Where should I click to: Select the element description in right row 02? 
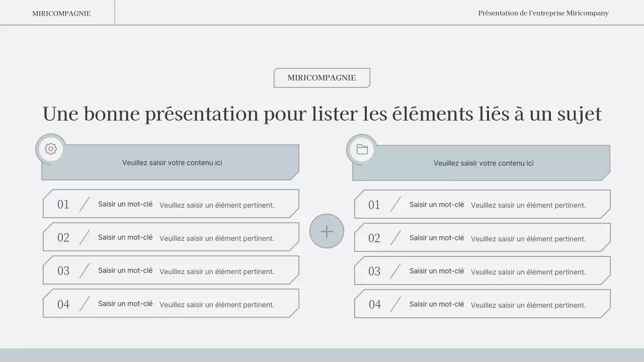click(528, 239)
